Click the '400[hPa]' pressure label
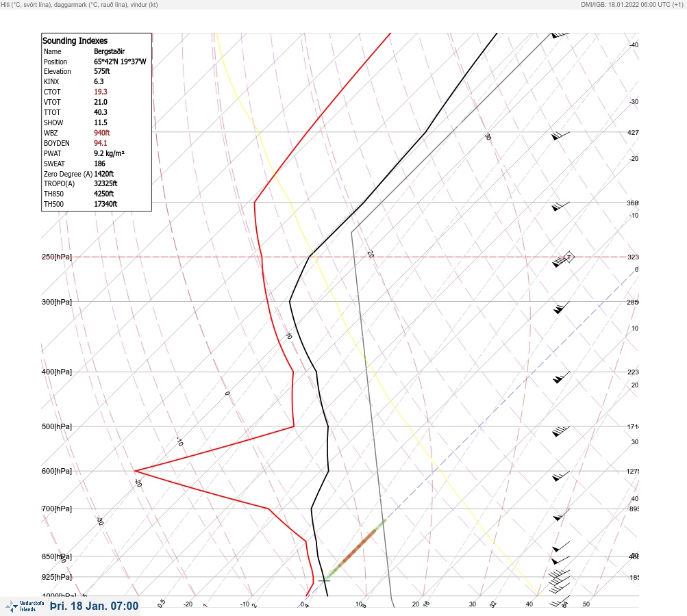The image size is (687, 616). (57, 372)
